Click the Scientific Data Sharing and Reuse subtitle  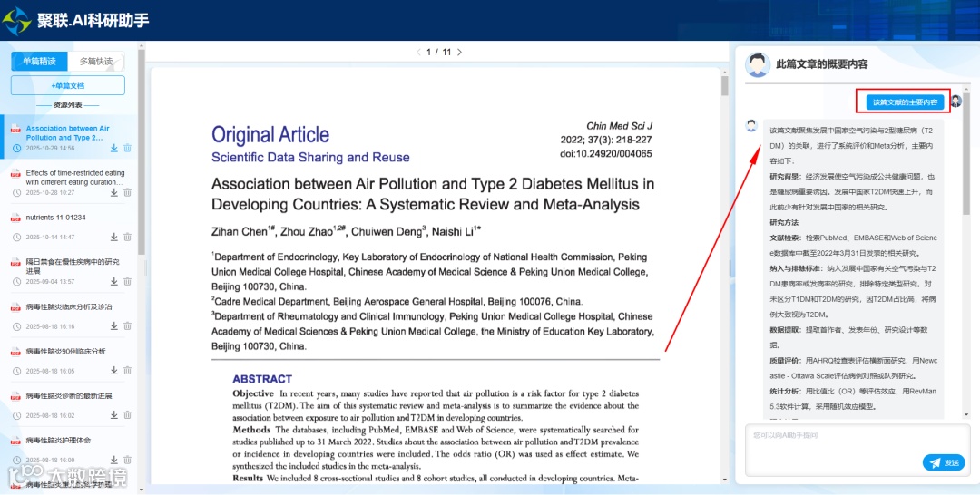tap(310, 158)
